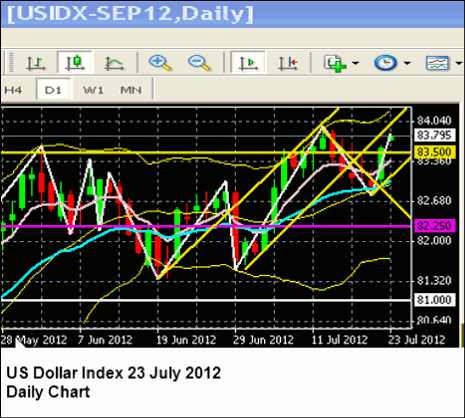Click the US Dollar Index caption text
465x418 pixels.
(x=113, y=373)
